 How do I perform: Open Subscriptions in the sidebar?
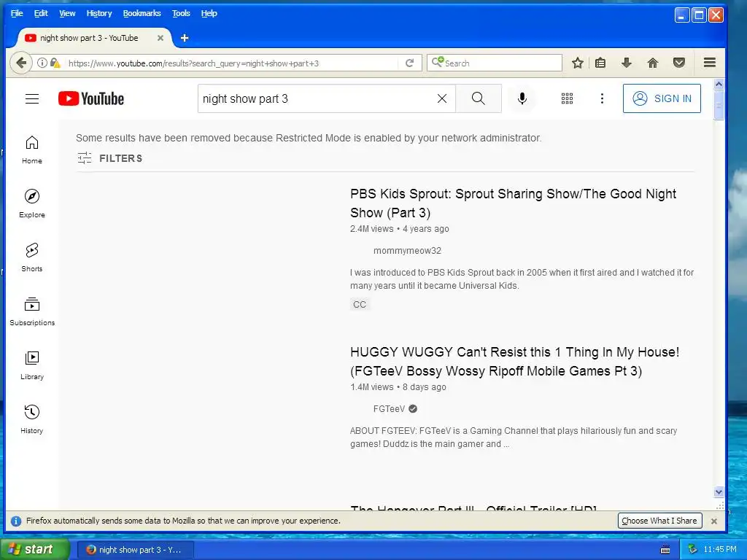[32, 311]
